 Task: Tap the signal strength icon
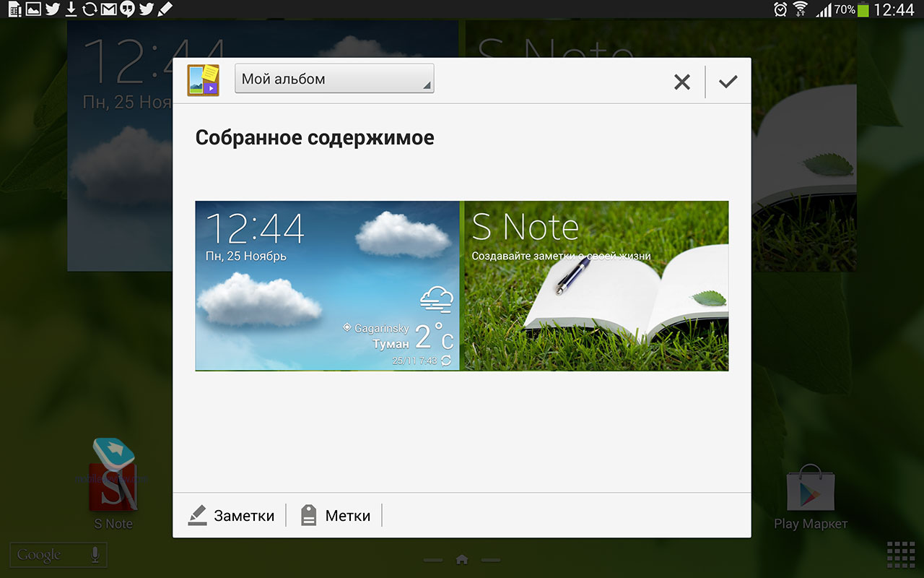point(823,9)
